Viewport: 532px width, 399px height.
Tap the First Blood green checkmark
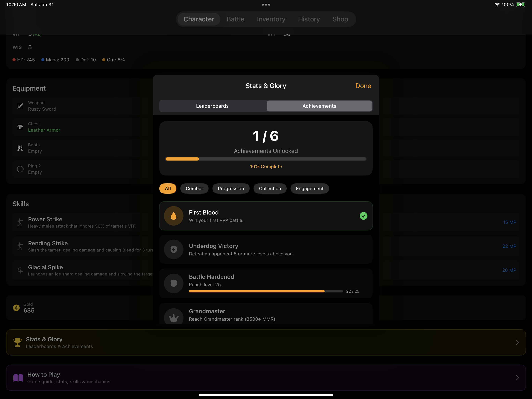(363, 216)
